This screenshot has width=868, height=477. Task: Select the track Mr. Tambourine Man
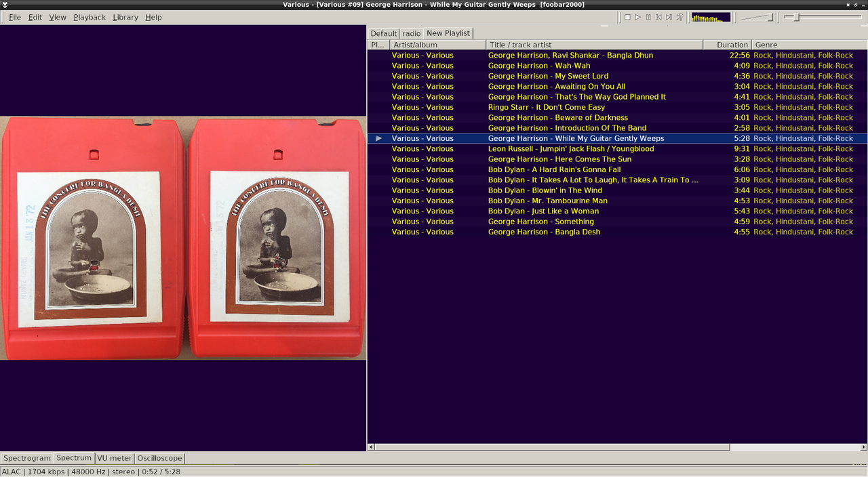[618, 201]
